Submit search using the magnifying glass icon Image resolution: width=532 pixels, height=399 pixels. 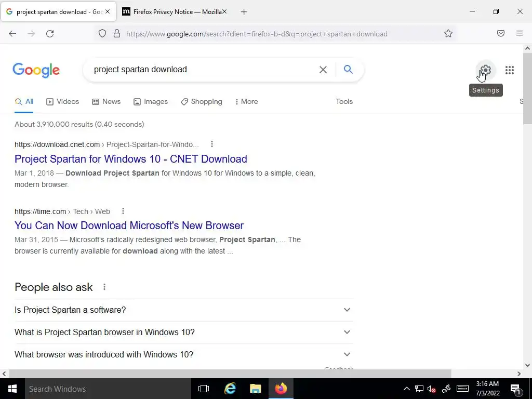pyautogui.click(x=348, y=70)
